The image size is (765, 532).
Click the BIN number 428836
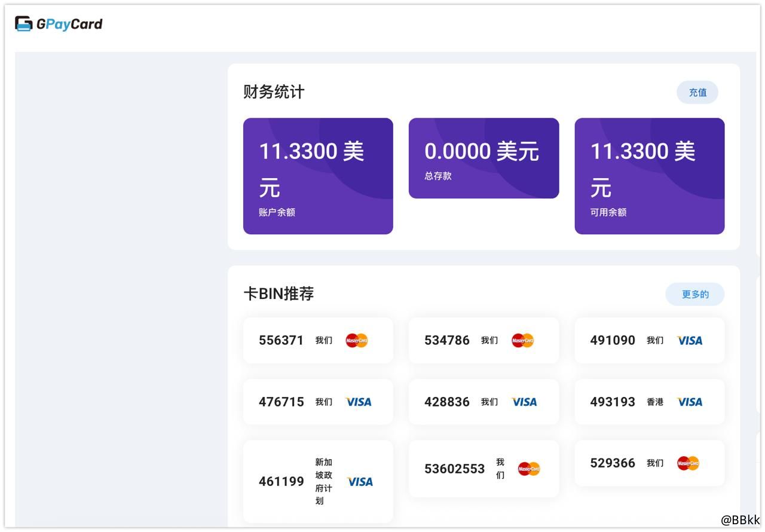(447, 402)
